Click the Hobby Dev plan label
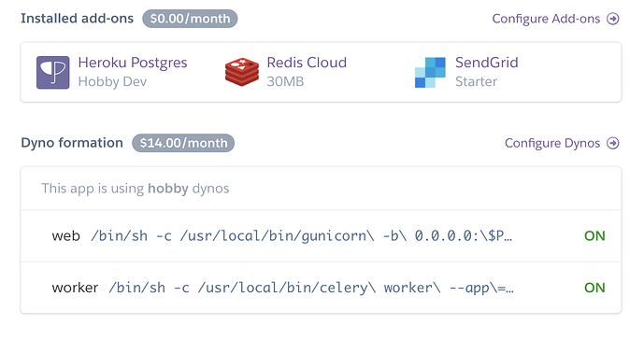 [112, 81]
